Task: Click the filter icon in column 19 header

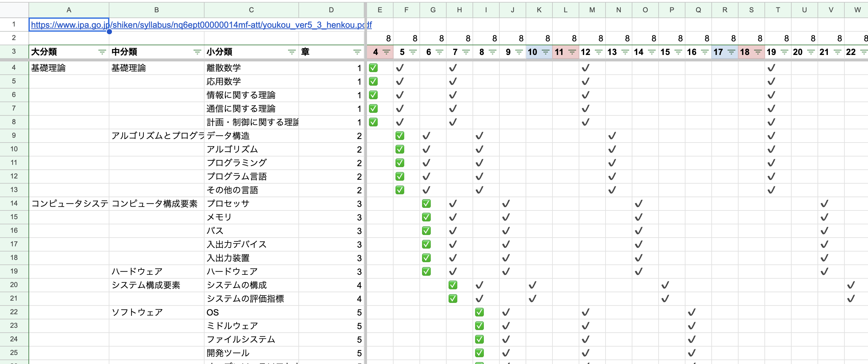Action: coord(784,52)
